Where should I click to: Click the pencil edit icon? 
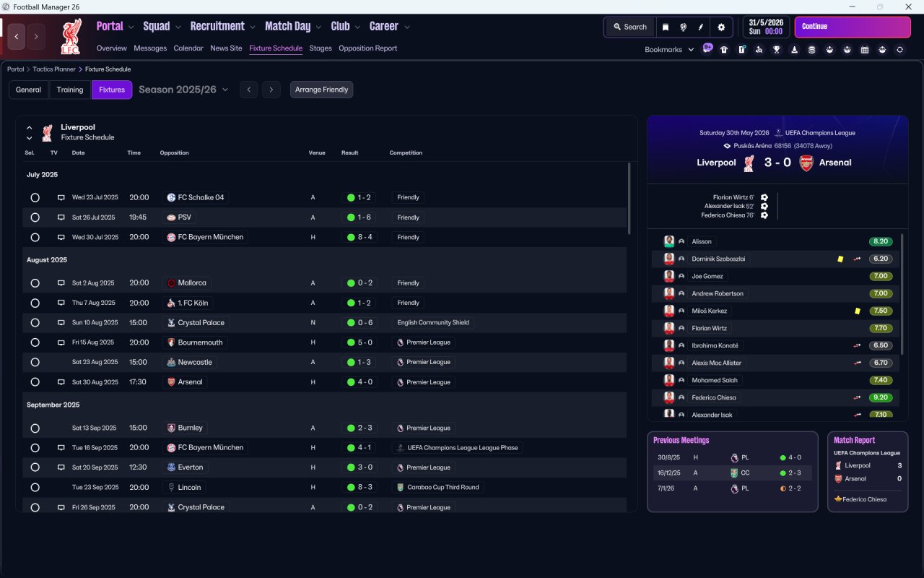(x=700, y=27)
